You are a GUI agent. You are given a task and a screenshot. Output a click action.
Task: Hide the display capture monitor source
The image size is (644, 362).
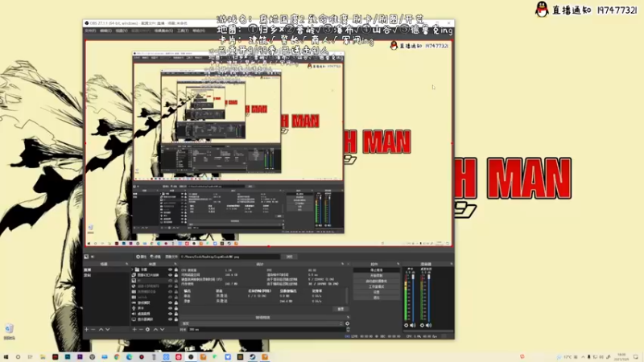click(x=170, y=319)
